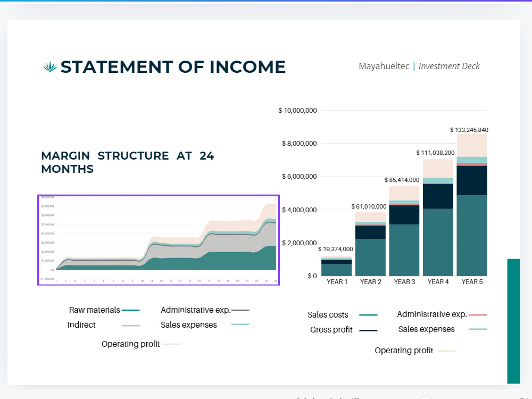Select the MARGIN STRUCTURE AT 24 MONTHS heading
This screenshot has height=399, width=532.
click(128, 162)
